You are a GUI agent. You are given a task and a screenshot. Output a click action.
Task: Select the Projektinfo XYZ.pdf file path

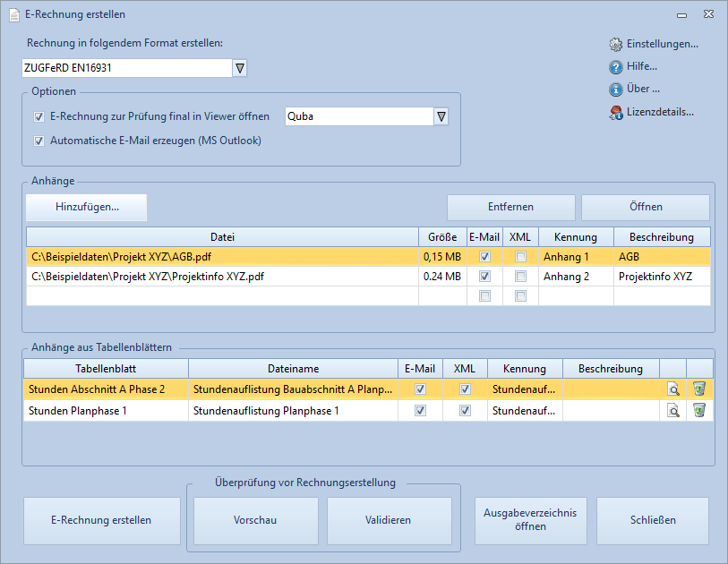[222, 277]
